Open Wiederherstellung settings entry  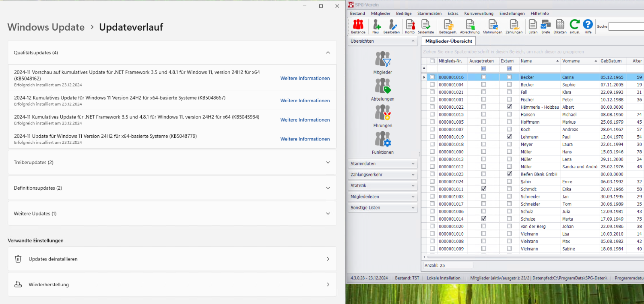(x=172, y=284)
